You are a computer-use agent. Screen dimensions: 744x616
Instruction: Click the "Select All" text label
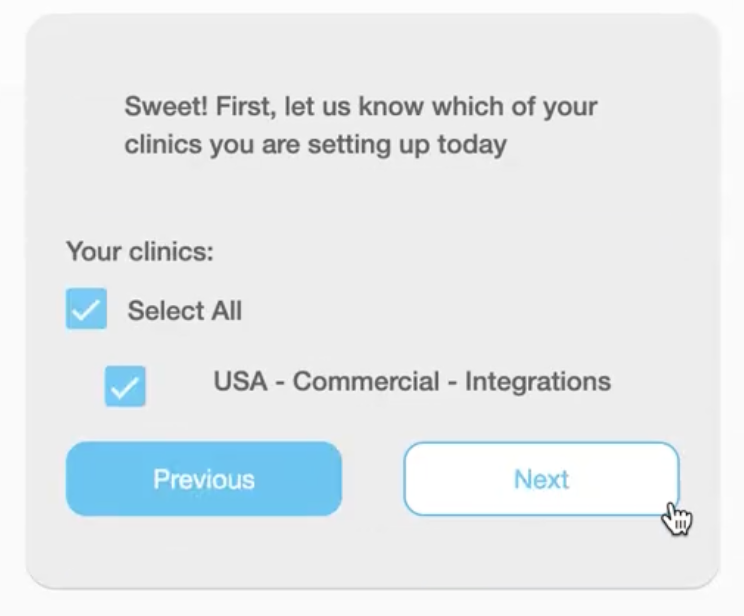[185, 311]
